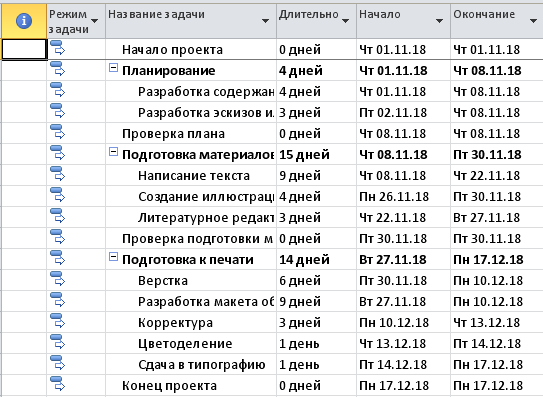543x397 pixels.
Task: Collapse the Планирование summary task
Action: [113, 68]
